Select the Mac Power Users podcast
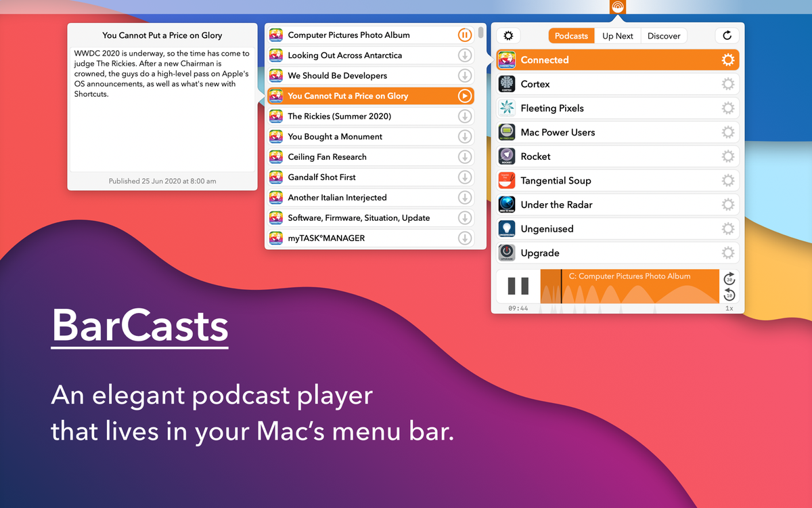The width and height of the screenshot is (812, 508). pyautogui.click(x=618, y=132)
